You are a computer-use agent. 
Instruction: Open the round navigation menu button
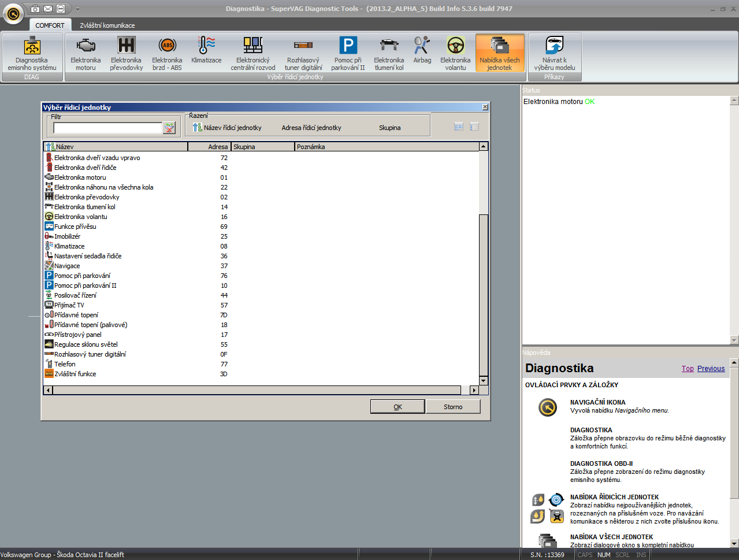[13, 13]
